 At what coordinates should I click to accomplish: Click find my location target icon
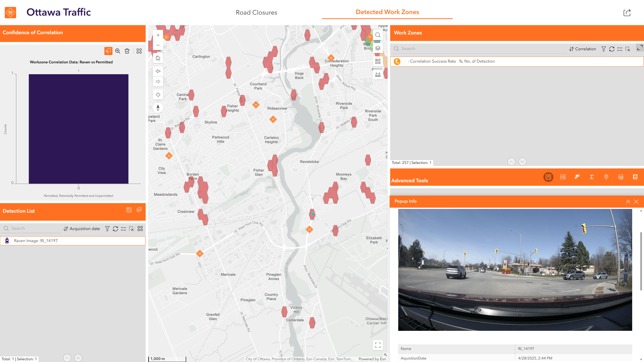coord(158,95)
